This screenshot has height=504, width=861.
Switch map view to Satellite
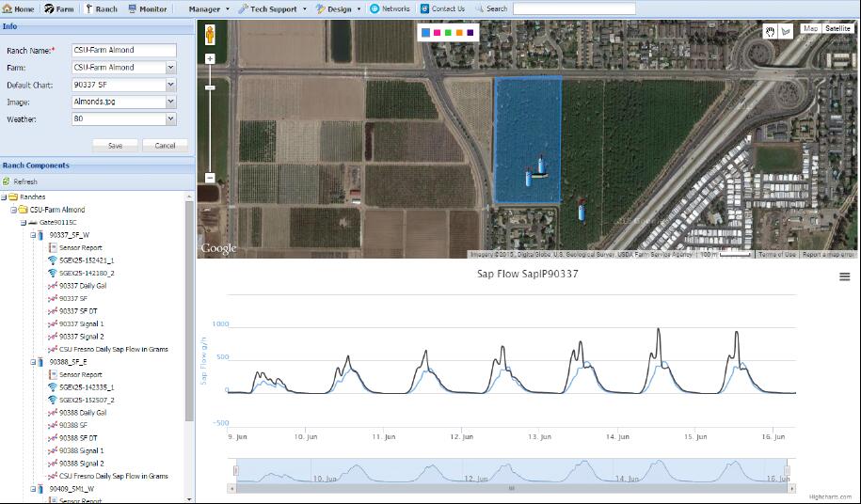[x=837, y=29]
